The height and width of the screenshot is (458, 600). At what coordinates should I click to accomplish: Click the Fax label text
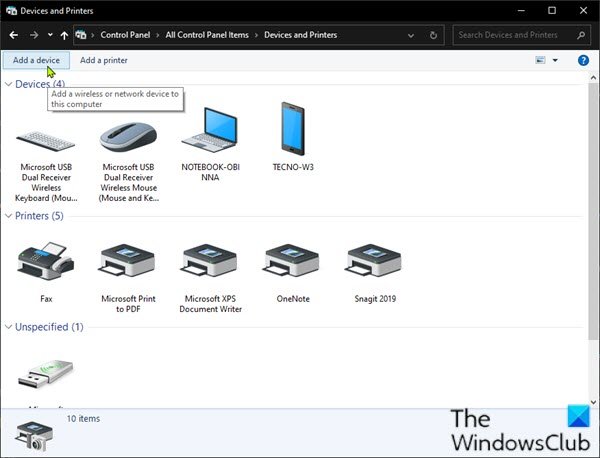pos(46,299)
